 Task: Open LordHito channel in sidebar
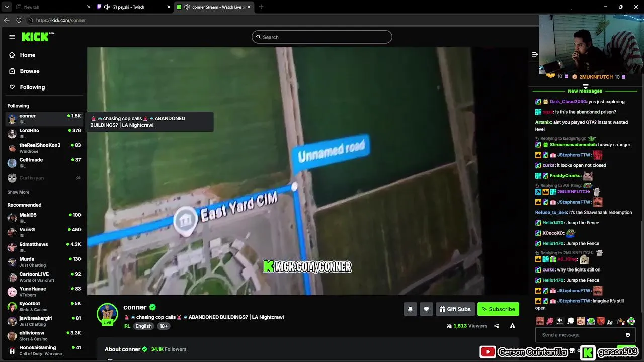tap(44, 133)
